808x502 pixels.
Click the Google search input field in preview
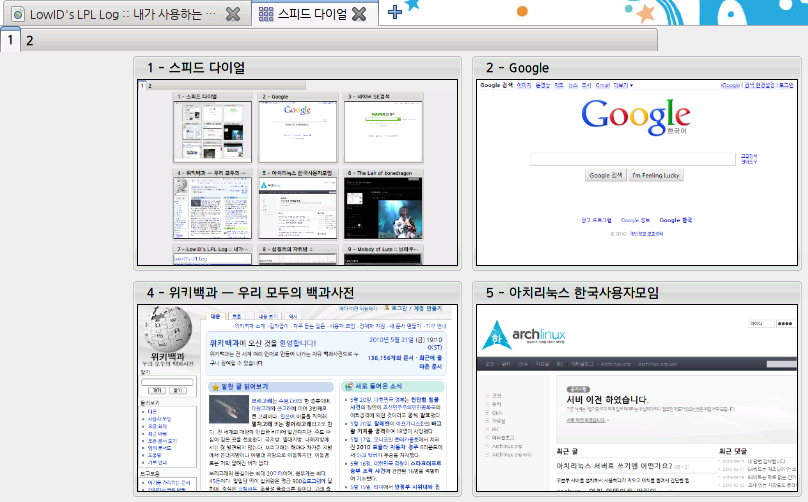tap(633, 159)
